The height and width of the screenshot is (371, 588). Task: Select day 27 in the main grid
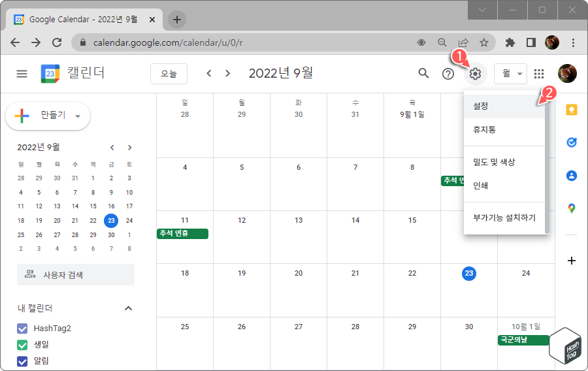click(x=299, y=327)
